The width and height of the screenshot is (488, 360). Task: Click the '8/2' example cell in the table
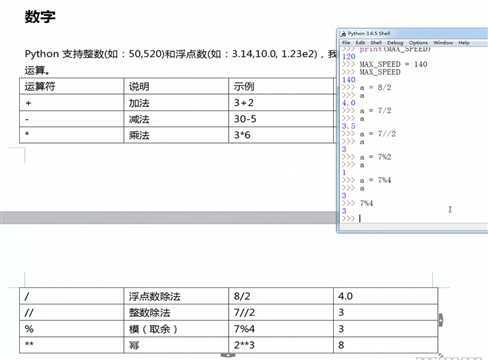[x=281, y=296]
